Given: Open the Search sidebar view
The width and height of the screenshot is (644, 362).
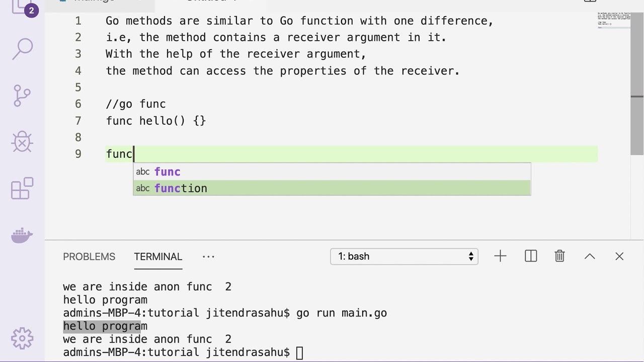Looking at the screenshot, I should (22, 48).
